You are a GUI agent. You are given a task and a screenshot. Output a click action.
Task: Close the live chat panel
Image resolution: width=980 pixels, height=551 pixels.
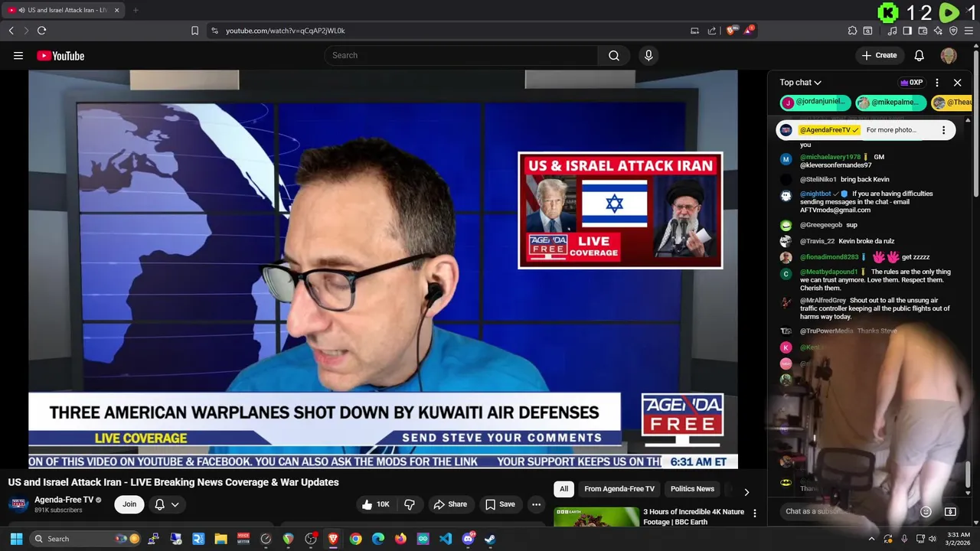coord(957,83)
